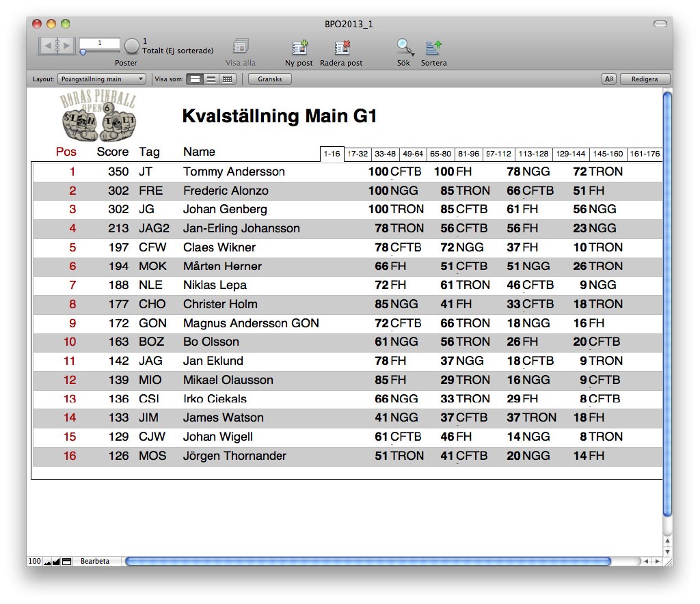Select the 1-16 tab
The image size is (700, 604).
[x=332, y=154]
